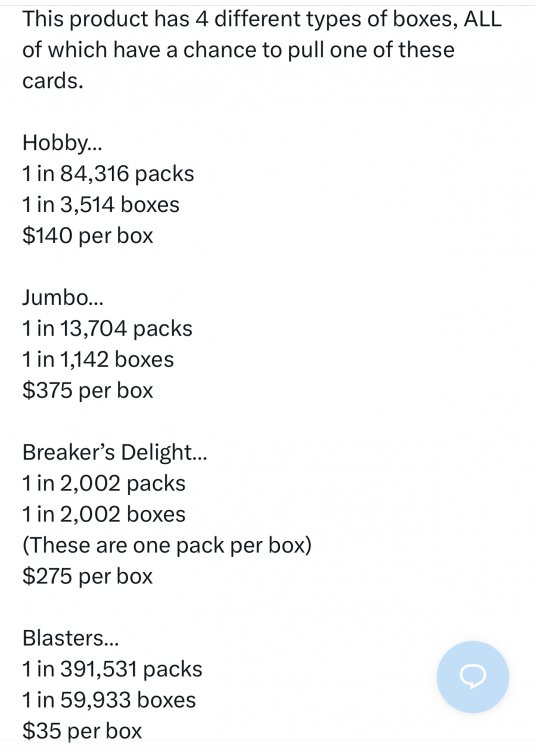Click the "1 in 13,704 packs" line
This screenshot has width=535, height=750.
107,329
